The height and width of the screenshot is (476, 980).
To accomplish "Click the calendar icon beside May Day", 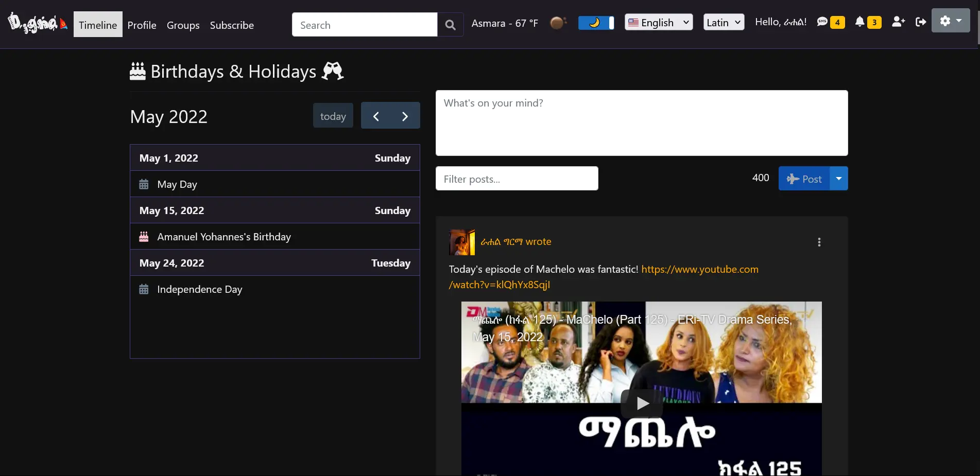I will coord(144,184).
